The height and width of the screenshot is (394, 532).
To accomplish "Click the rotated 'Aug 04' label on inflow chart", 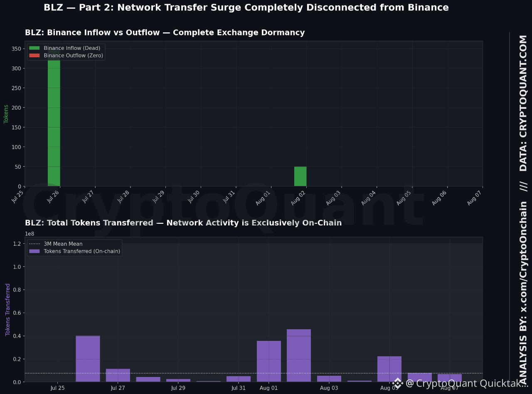I will pyautogui.click(x=369, y=197).
